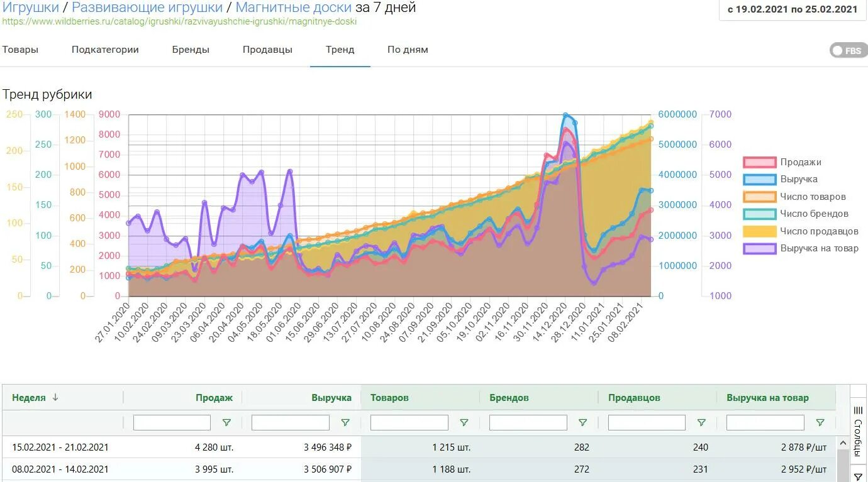Viewport: 868px width, 482px height.
Task: Sort table by Выручка на товар header
Action: coord(767,398)
